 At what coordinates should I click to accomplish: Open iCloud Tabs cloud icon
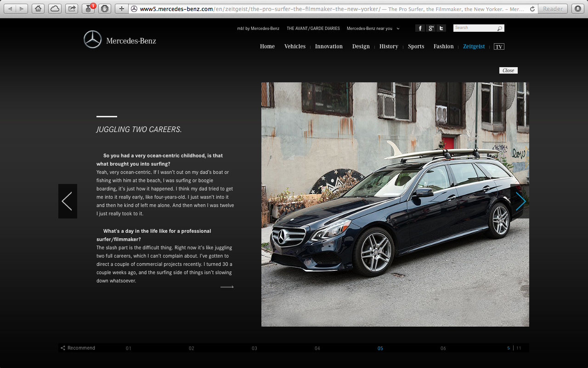(55, 9)
